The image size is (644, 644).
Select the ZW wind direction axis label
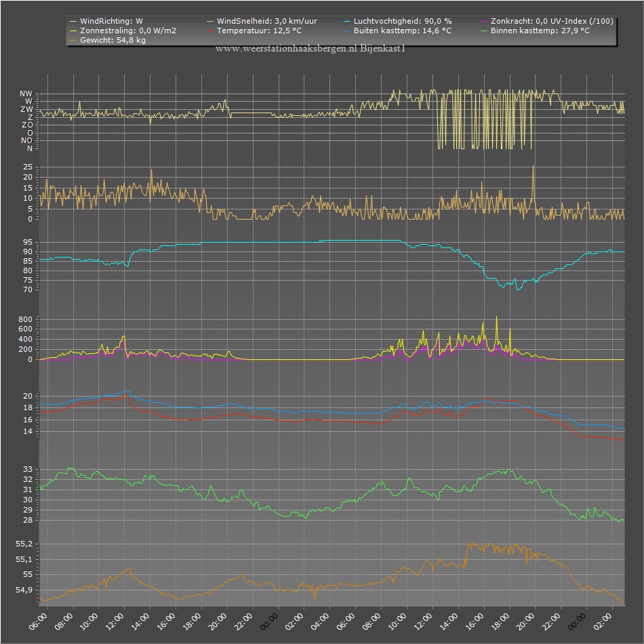click(x=26, y=109)
